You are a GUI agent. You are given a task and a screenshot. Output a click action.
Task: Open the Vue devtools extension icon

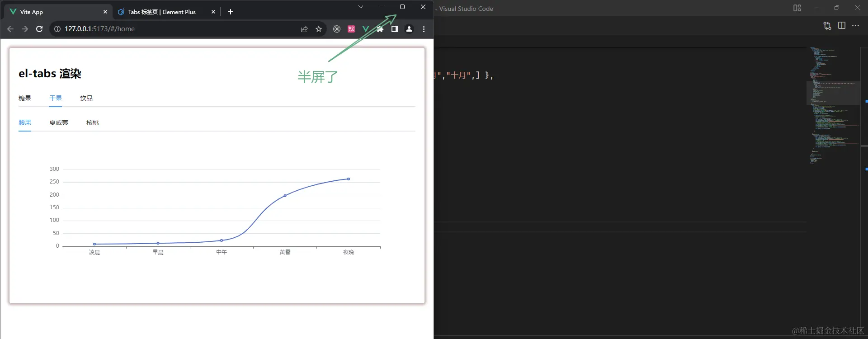tap(366, 29)
